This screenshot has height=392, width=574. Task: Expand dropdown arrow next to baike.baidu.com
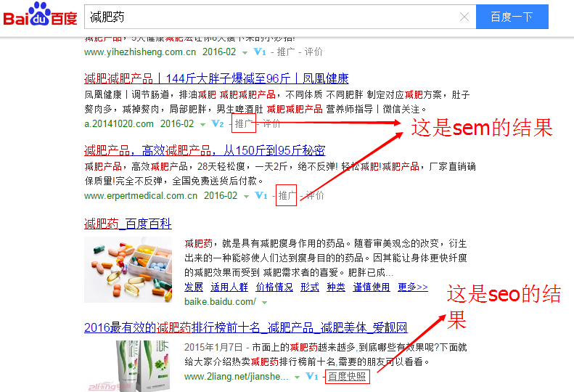(265, 303)
